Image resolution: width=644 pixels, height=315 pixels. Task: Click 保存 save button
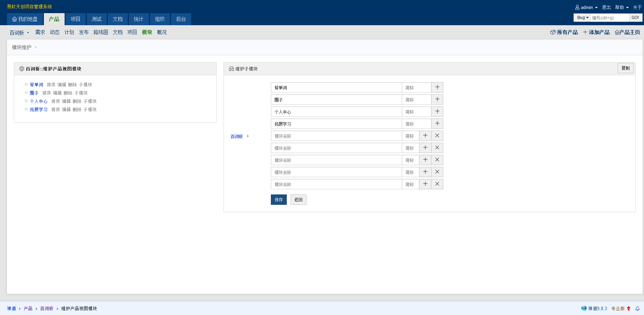click(279, 200)
